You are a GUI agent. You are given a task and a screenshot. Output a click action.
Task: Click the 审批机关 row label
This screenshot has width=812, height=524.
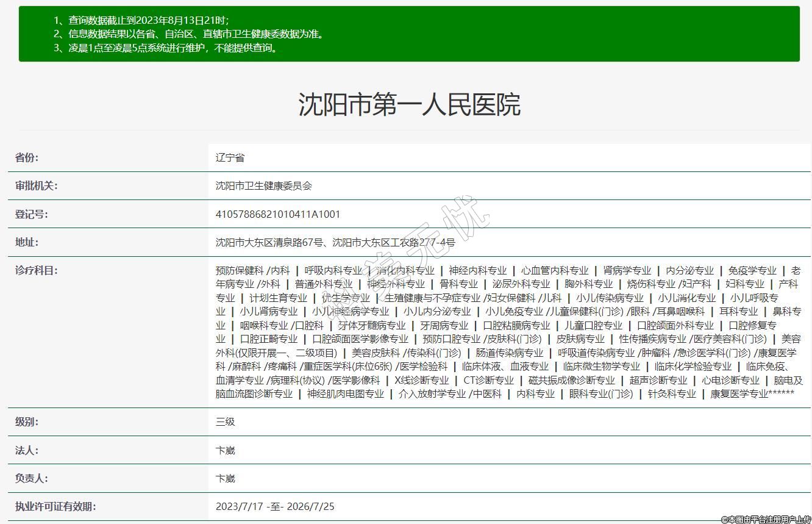click(37, 185)
